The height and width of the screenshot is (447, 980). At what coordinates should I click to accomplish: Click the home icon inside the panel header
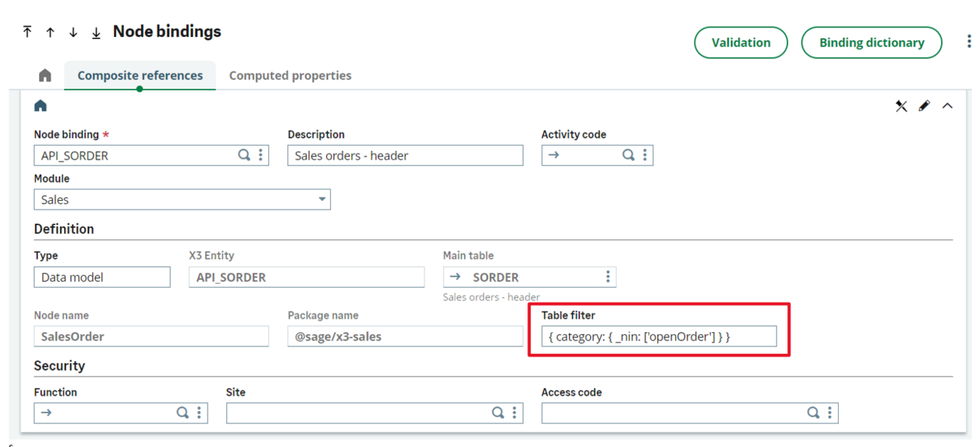(40, 106)
